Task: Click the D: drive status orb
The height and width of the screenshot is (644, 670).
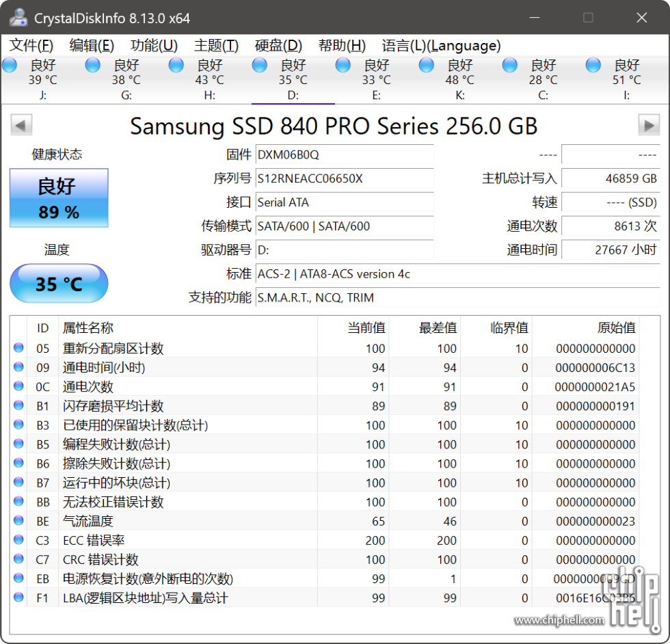Action: click(x=259, y=66)
